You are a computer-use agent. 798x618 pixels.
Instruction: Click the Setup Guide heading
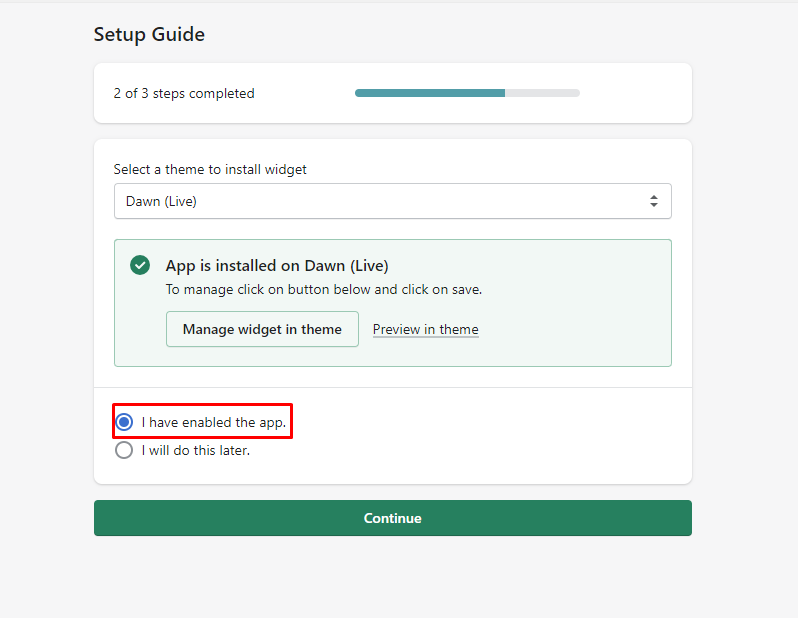click(149, 34)
